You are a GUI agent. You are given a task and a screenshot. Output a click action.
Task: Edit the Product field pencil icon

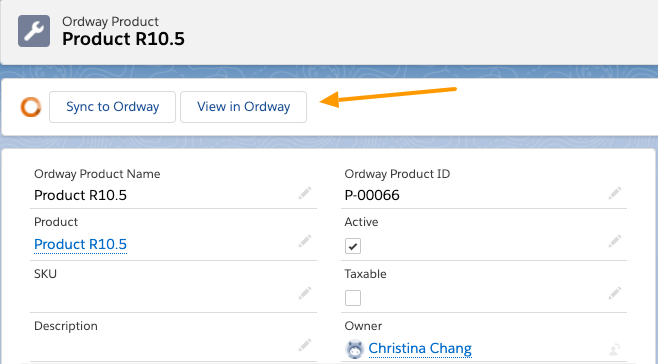pyautogui.click(x=305, y=241)
